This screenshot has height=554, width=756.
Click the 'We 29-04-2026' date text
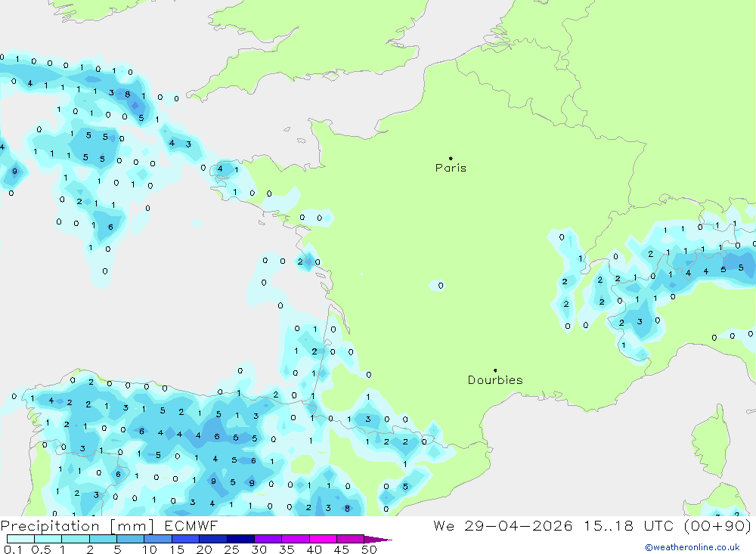(503, 525)
